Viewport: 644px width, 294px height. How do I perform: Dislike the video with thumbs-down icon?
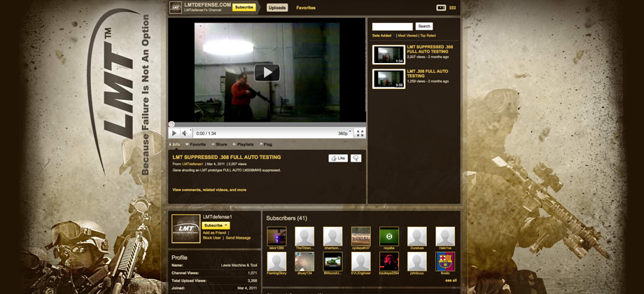[x=356, y=158]
